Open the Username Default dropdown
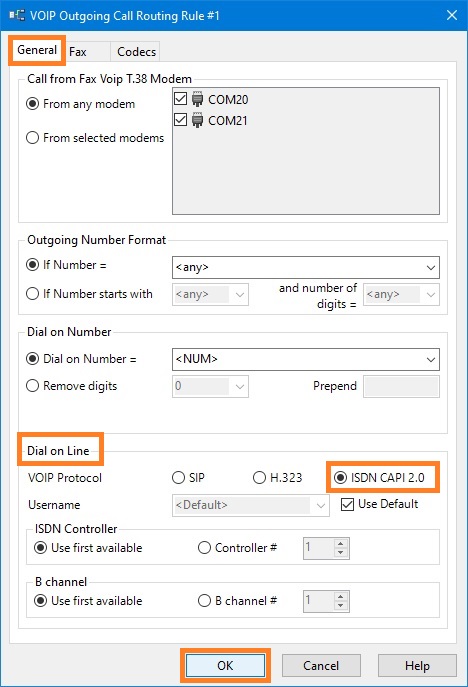The height and width of the screenshot is (687, 468). pyautogui.click(x=251, y=505)
